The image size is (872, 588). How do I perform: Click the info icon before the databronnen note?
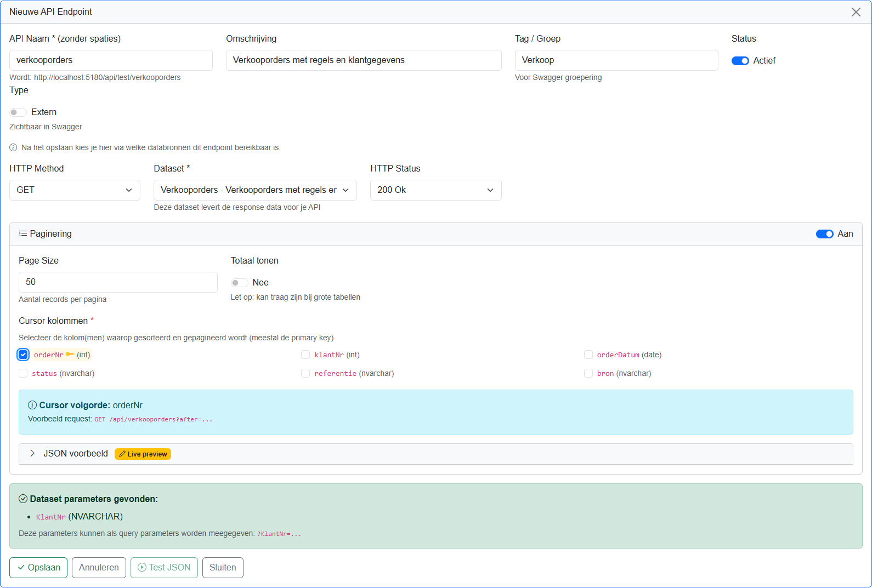[x=13, y=147]
